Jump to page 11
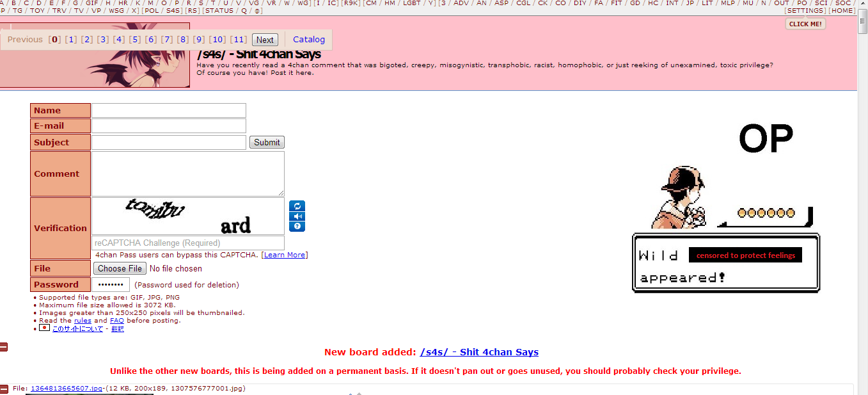 click(x=239, y=40)
